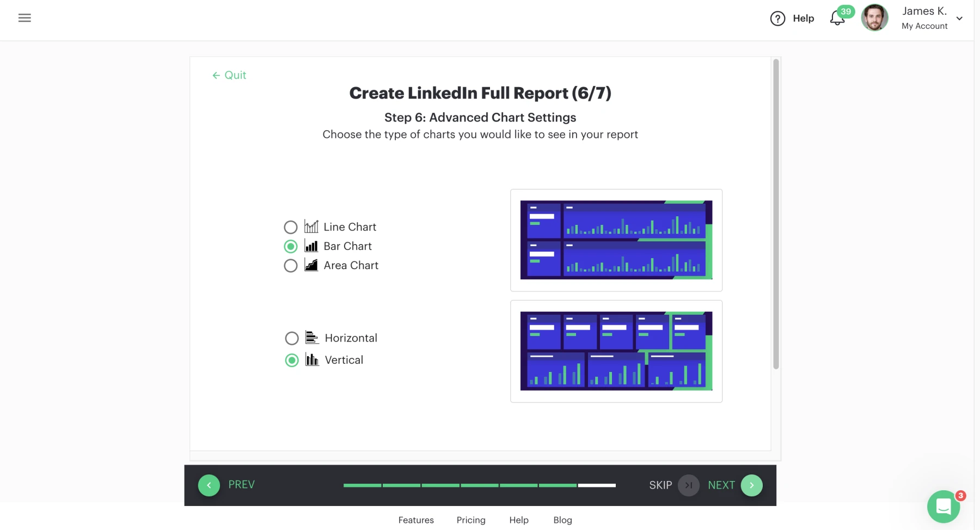This screenshot has height=530, width=980.
Task: Click the Horizontal label
Action: (351, 338)
